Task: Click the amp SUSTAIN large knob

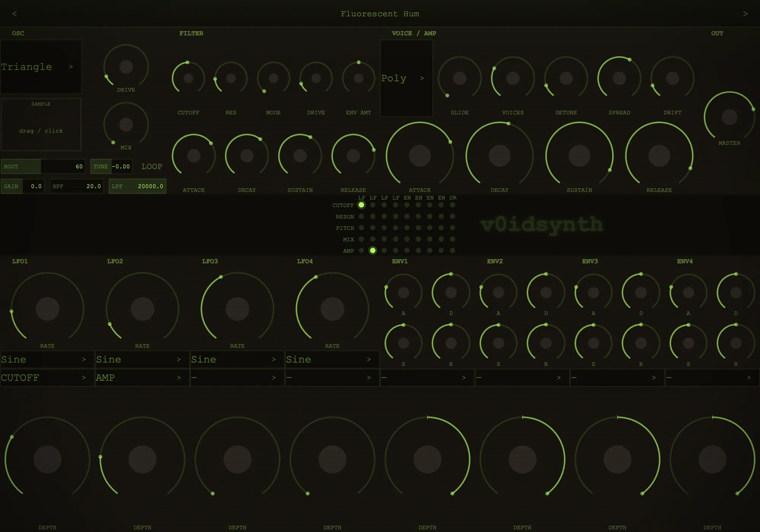Action: pos(579,156)
